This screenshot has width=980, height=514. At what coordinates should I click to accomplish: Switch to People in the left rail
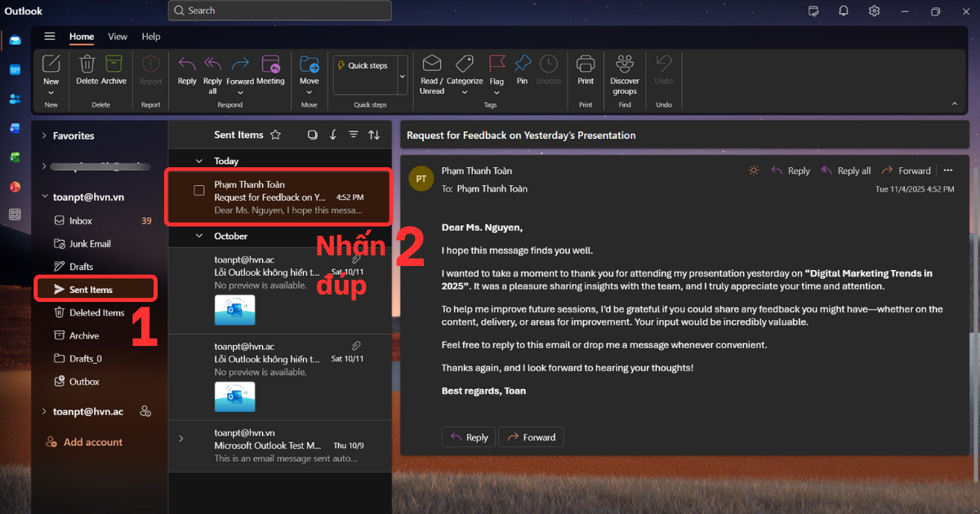(15, 98)
